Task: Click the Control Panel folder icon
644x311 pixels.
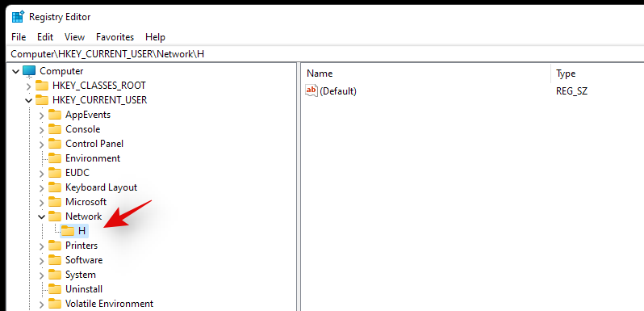Action: [x=55, y=144]
